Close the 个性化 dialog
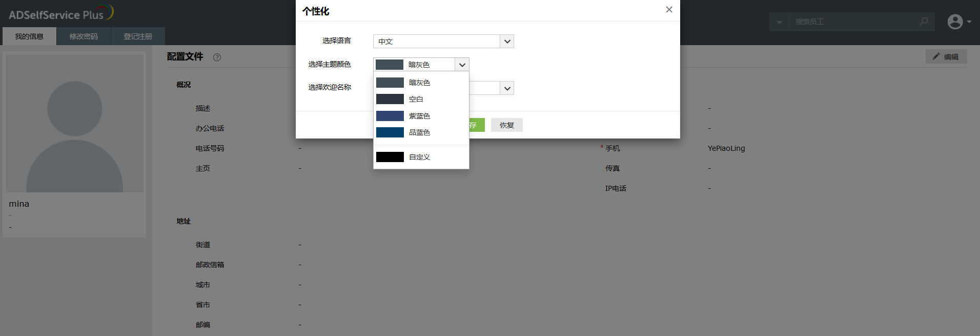This screenshot has width=980, height=336. coord(669,10)
